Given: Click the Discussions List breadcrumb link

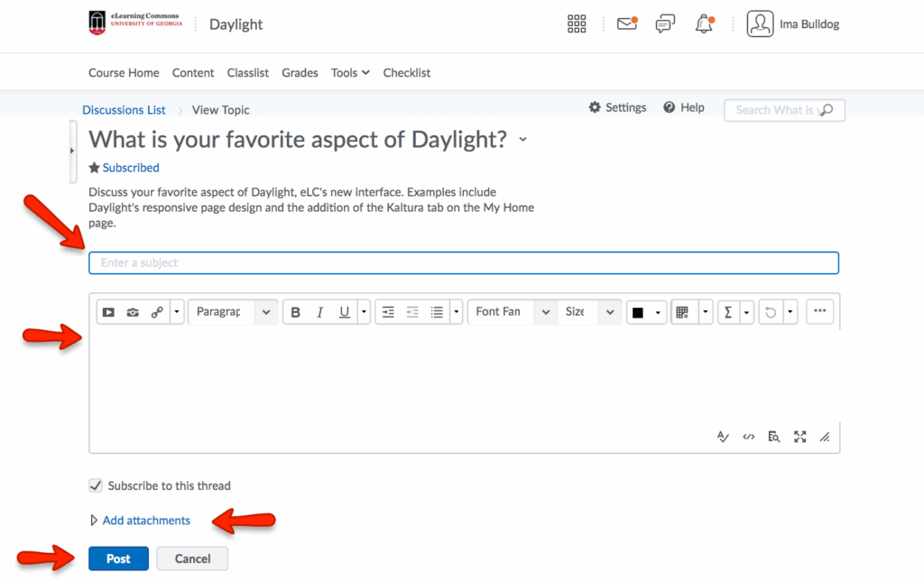Looking at the screenshot, I should tap(124, 110).
